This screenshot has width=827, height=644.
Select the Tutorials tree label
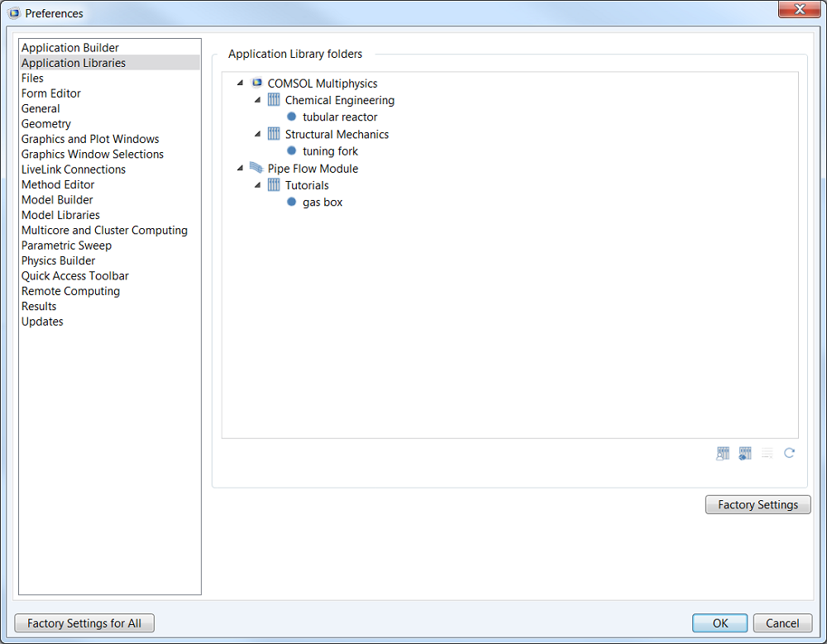307,186
